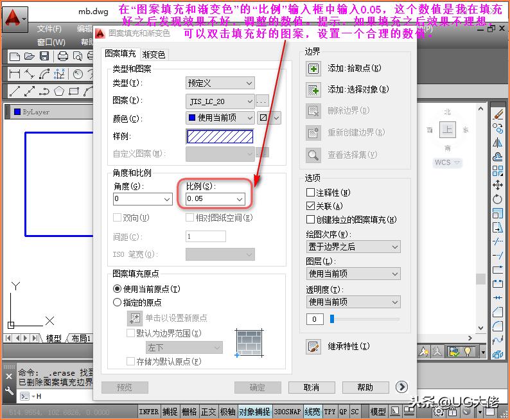Click the ByLayer blue color swatch
Screen dimensions: 510x420
point(17,112)
